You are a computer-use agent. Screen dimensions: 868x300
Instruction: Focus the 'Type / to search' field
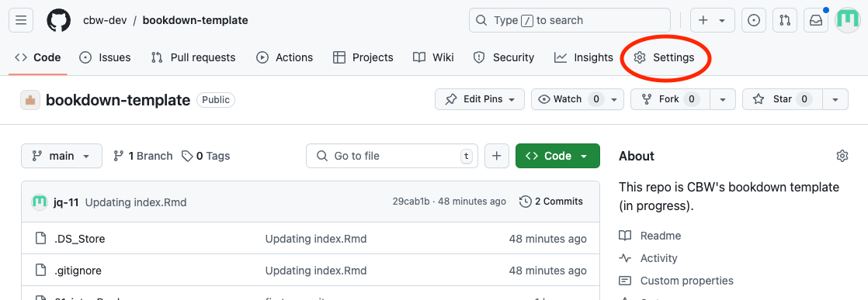pos(570,20)
